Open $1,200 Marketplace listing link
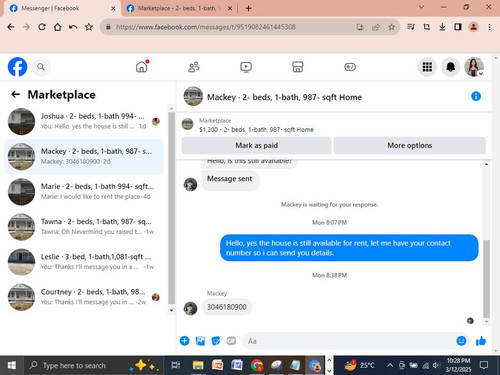The width and height of the screenshot is (500, 375). [256, 130]
